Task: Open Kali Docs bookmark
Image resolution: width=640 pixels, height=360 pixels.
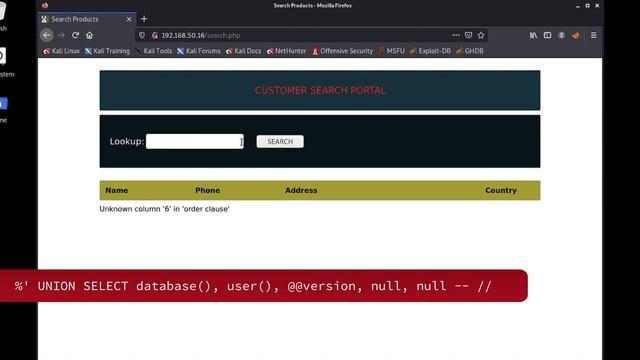Action: [243, 51]
